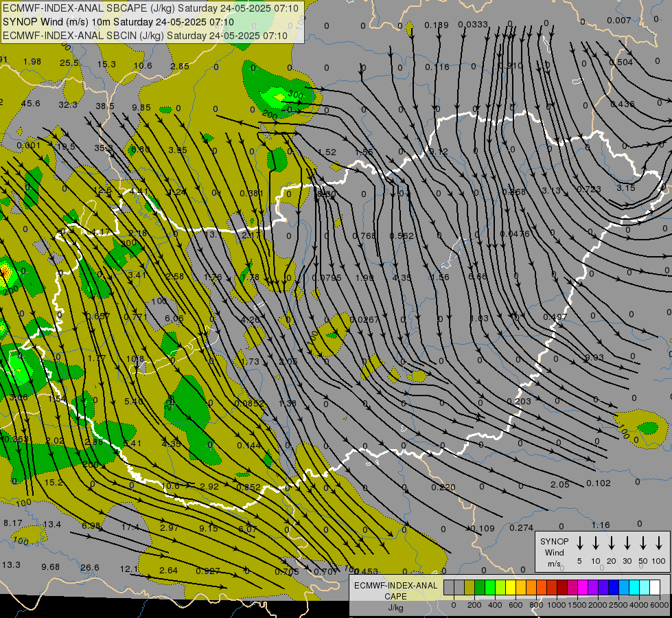Click the map value 8.17
The height and width of the screenshot is (618, 672).
click(13, 523)
